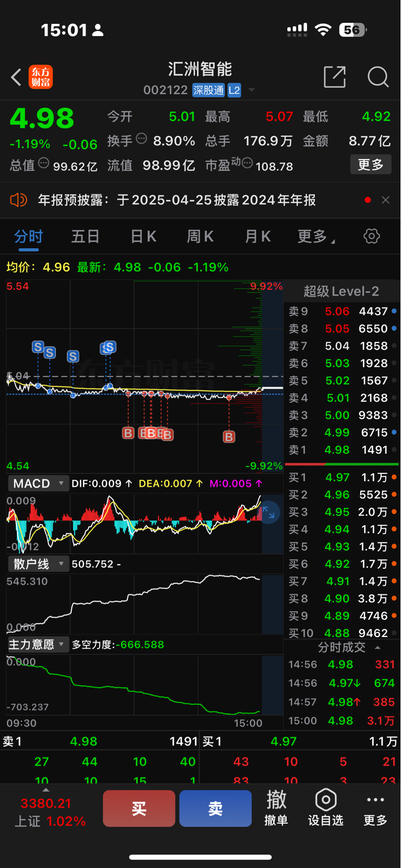Image resolution: width=401 pixels, height=868 pixels.
Task: Tap the 均价 4.96 label
Action: (x=38, y=267)
